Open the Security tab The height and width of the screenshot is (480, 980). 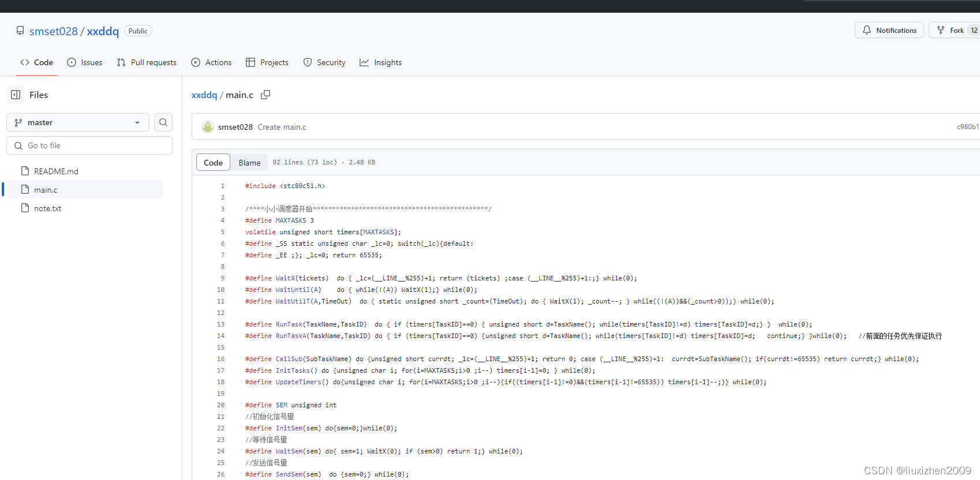(x=324, y=62)
